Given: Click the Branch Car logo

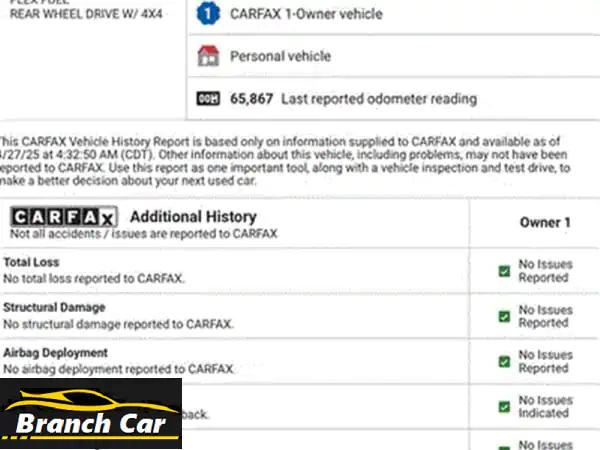Looking at the screenshot, I should (x=91, y=413).
